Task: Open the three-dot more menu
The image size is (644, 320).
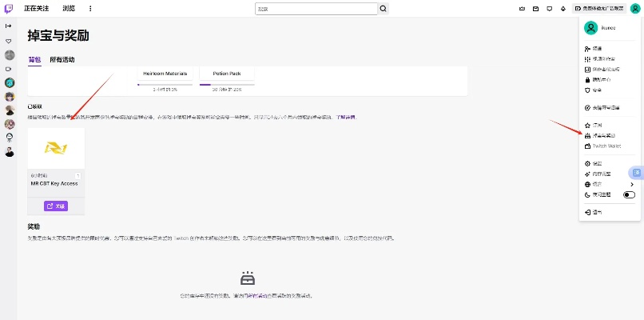Action: [89, 8]
